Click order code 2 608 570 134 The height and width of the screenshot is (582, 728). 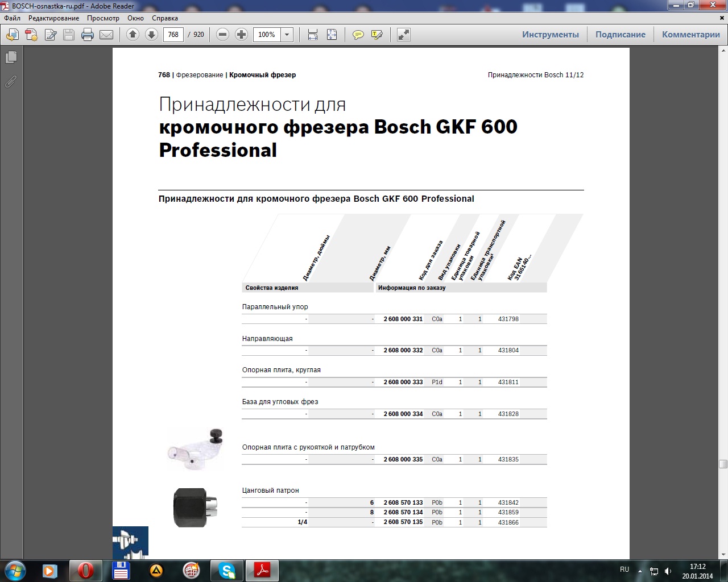click(403, 512)
